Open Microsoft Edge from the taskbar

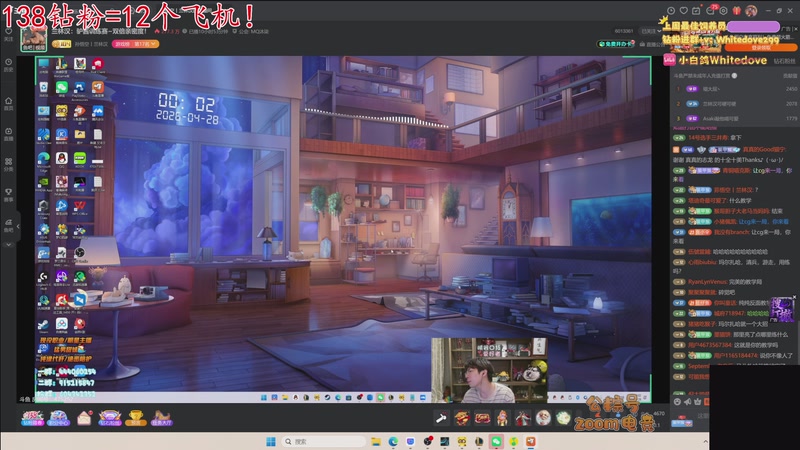point(393,441)
